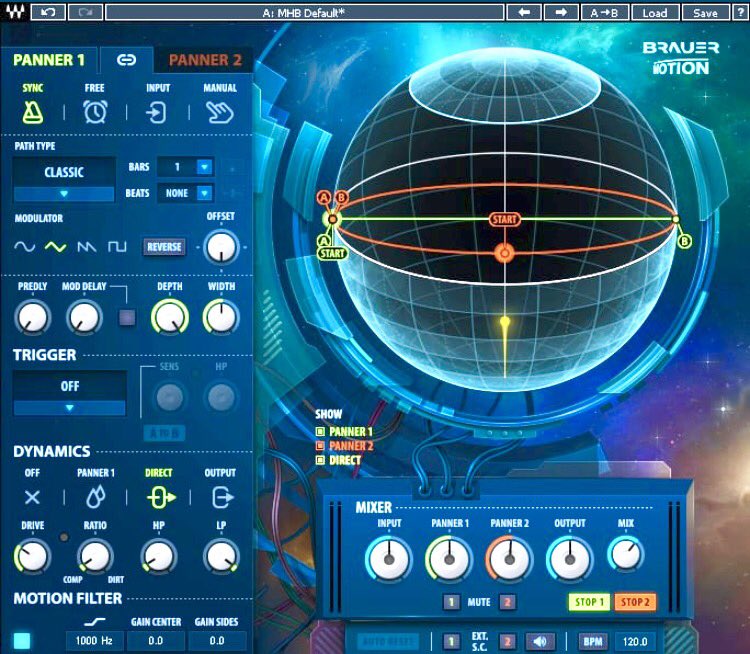This screenshot has width=750, height=654.
Task: Copy setup with A→B button
Action: point(604,12)
